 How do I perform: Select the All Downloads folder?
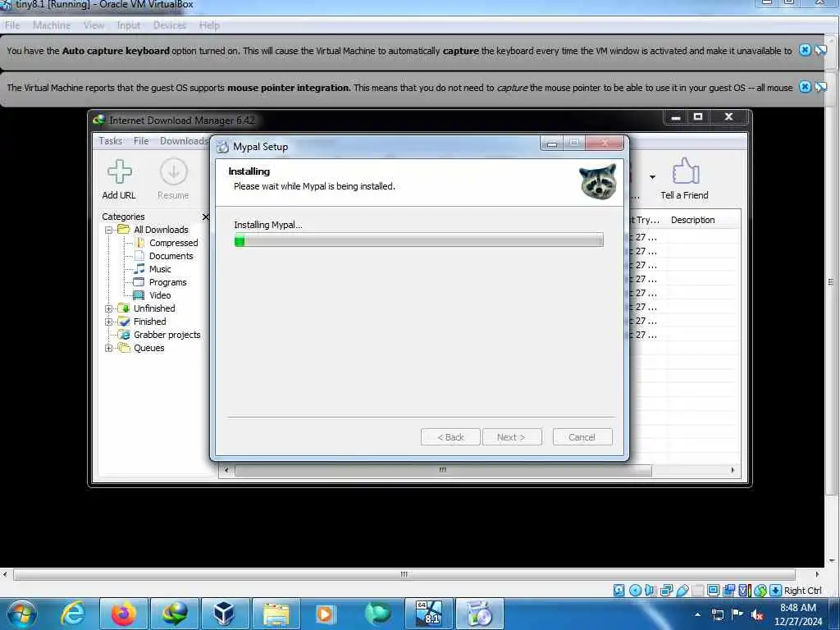click(161, 230)
